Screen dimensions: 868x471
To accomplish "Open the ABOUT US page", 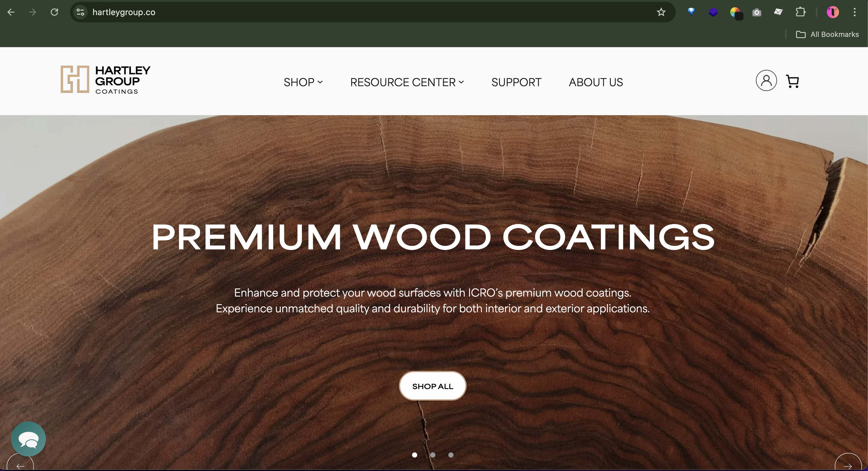I will click(x=596, y=82).
